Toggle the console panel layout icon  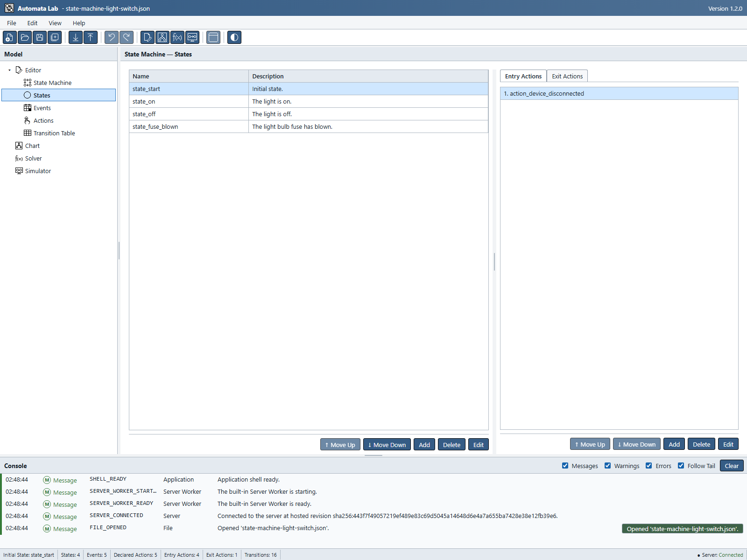point(213,37)
